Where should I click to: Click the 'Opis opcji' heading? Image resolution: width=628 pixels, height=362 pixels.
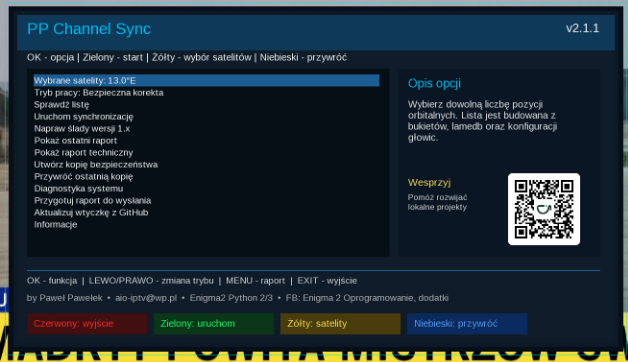(434, 83)
